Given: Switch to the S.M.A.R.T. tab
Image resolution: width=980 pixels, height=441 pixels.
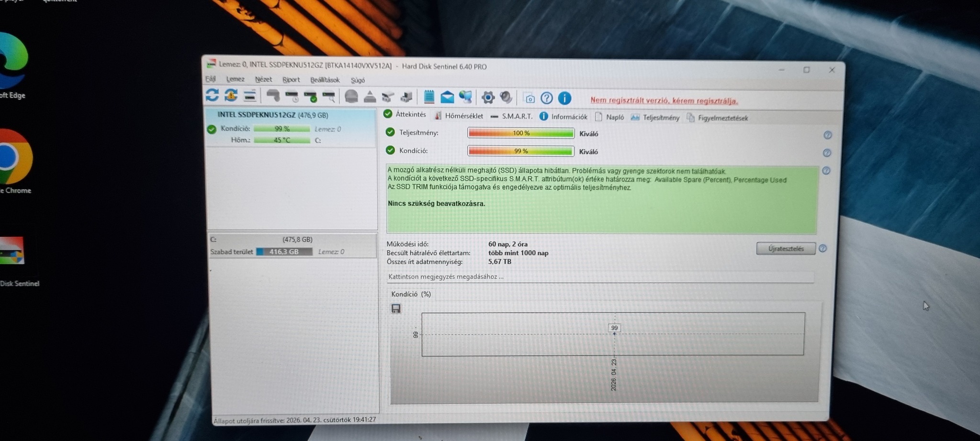Looking at the screenshot, I should click(512, 116).
